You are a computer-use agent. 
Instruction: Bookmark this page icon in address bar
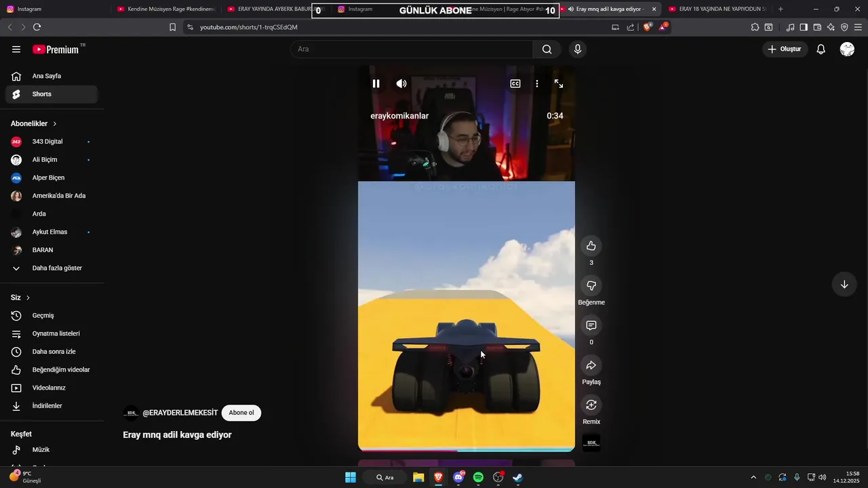pos(172,27)
